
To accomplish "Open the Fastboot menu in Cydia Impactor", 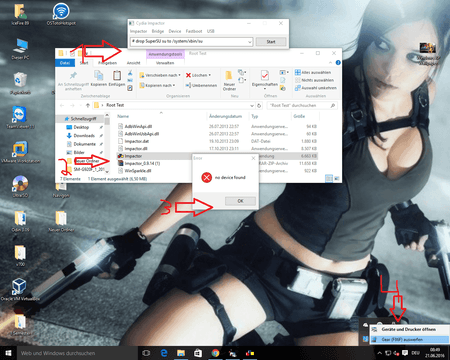I will pos(194,31).
